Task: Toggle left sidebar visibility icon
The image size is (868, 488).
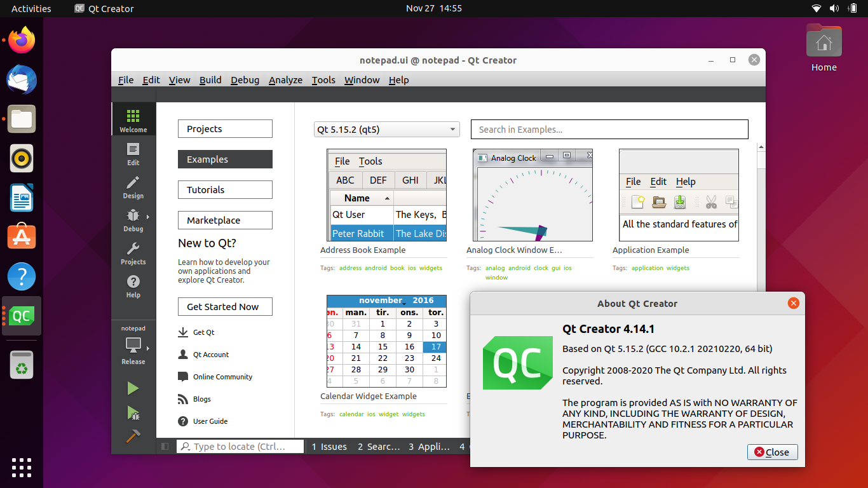Action: [x=165, y=447]
